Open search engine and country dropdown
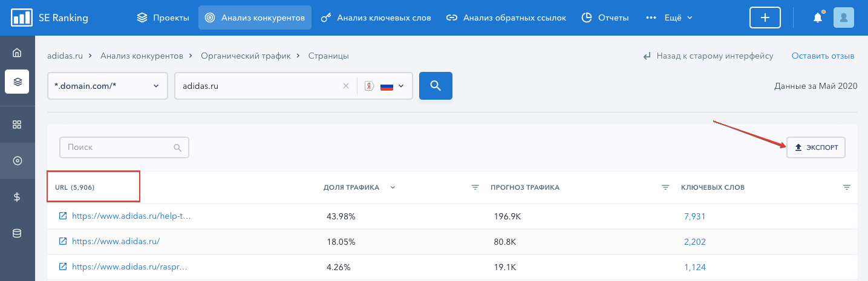The width and height of the screenshot is (868, 281). (x=385, y=86)
